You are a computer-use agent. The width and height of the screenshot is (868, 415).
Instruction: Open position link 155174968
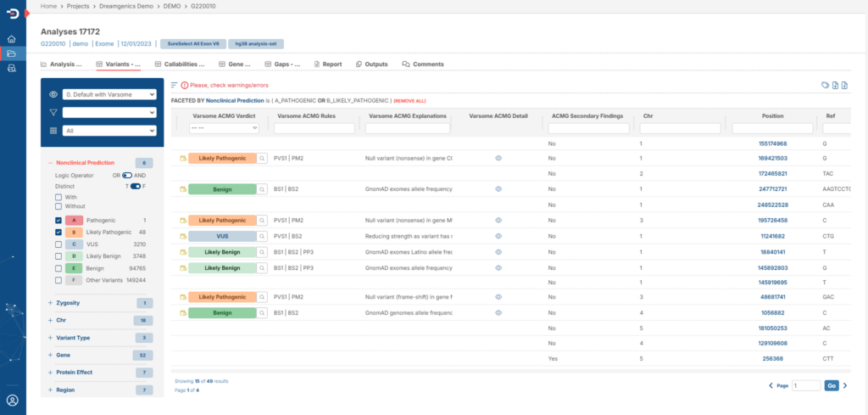pos(772,143)
